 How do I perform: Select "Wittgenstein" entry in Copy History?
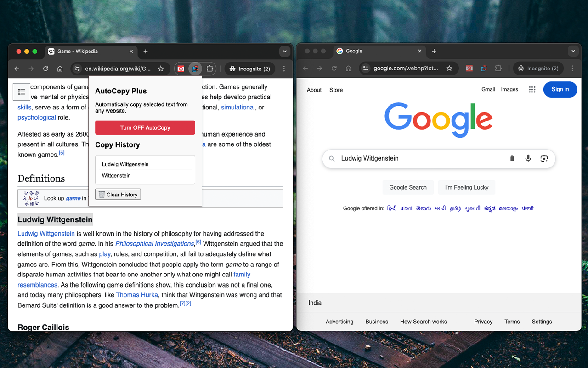click(145, 176)
